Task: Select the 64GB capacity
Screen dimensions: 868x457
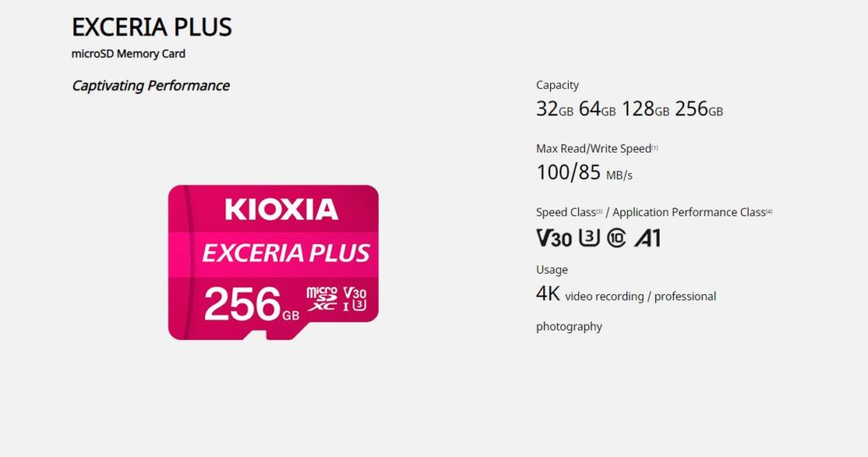Action: point(597,109)
